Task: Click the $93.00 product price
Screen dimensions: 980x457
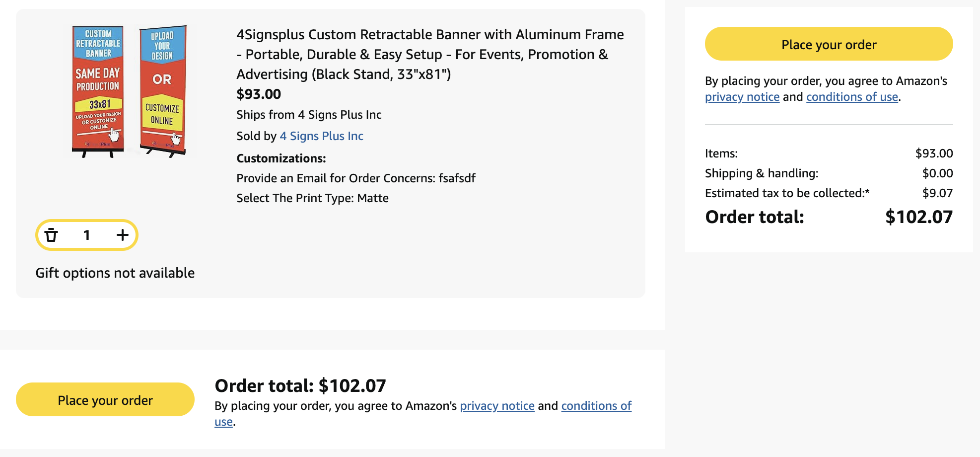Action: point(259,94)
